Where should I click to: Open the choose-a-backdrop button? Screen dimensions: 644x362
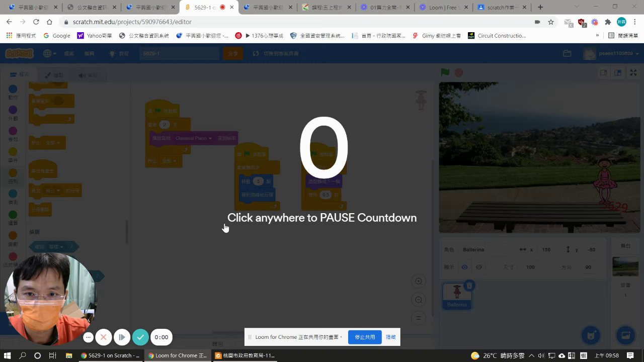pyautogui.click(x=625, y=335)
